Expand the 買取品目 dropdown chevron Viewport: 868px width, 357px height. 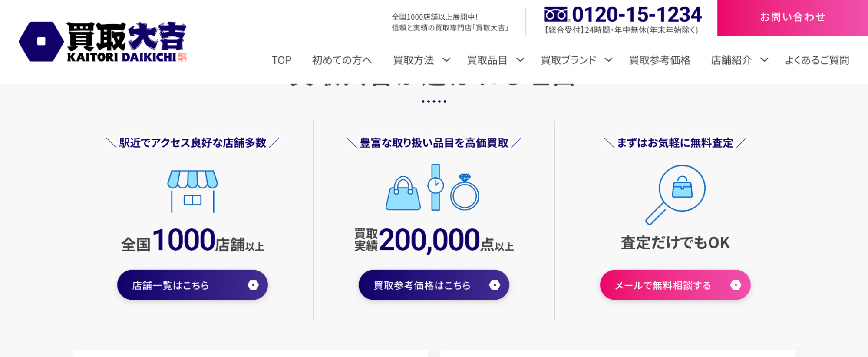tap(520, 60)
